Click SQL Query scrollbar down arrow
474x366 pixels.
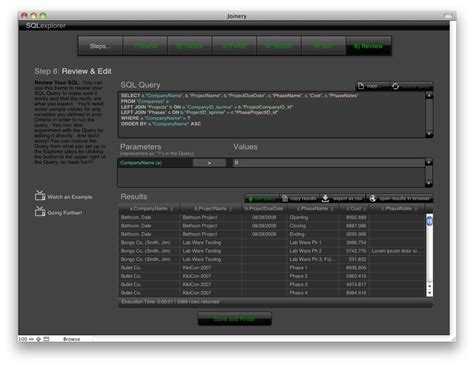[429, 134]
